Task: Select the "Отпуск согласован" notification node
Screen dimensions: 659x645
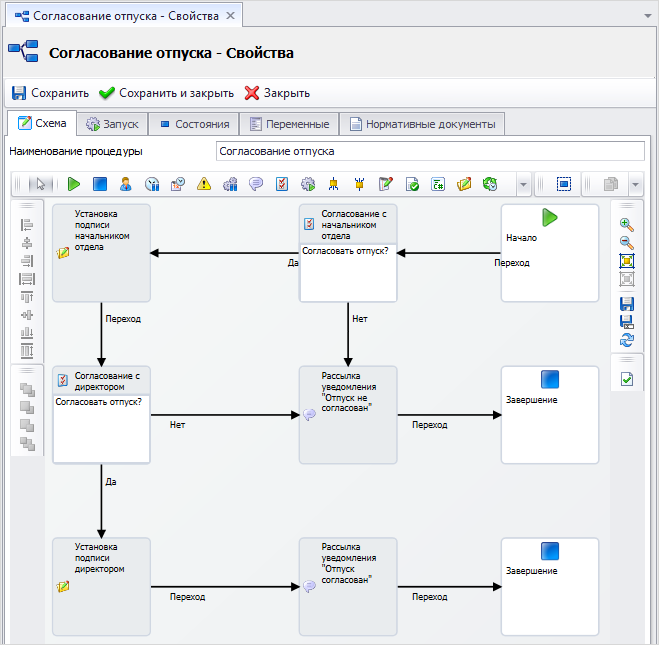Action: pos(348,587)
